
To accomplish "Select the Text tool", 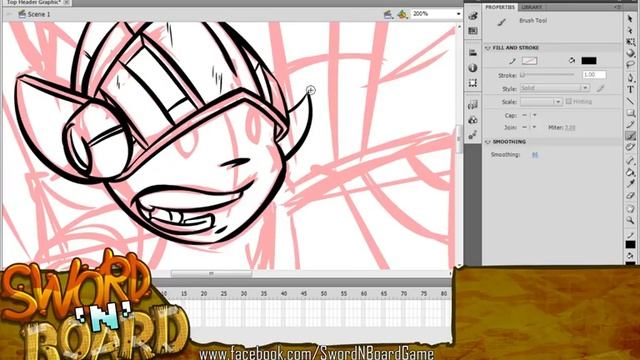I will pos(630,89).
